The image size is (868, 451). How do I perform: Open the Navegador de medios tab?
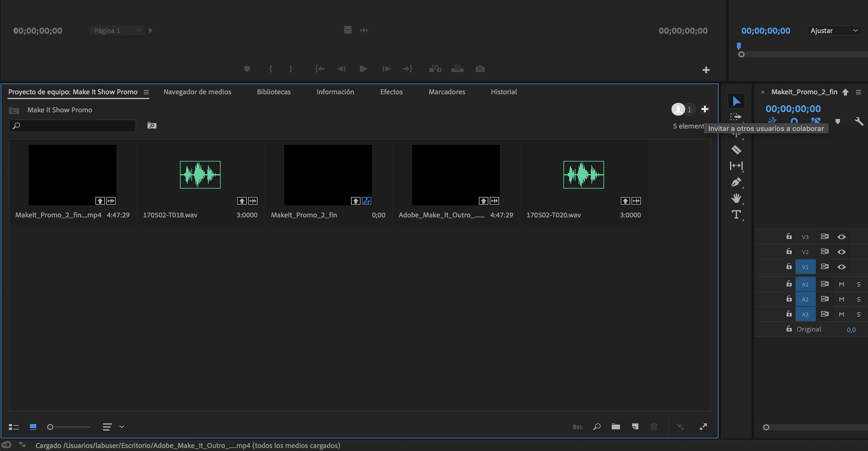[x=197, y=92]
